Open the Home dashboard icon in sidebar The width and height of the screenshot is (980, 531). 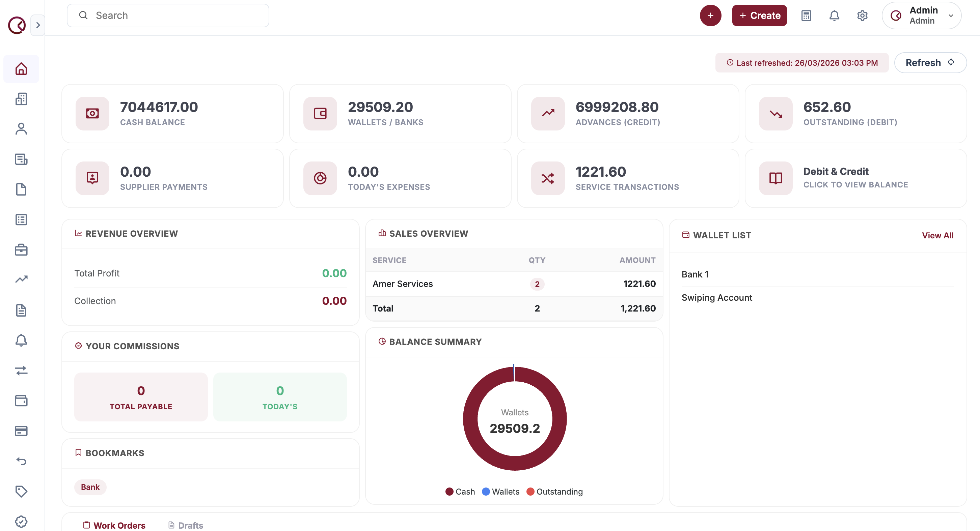pyautogui.click(x=21, y=69)
